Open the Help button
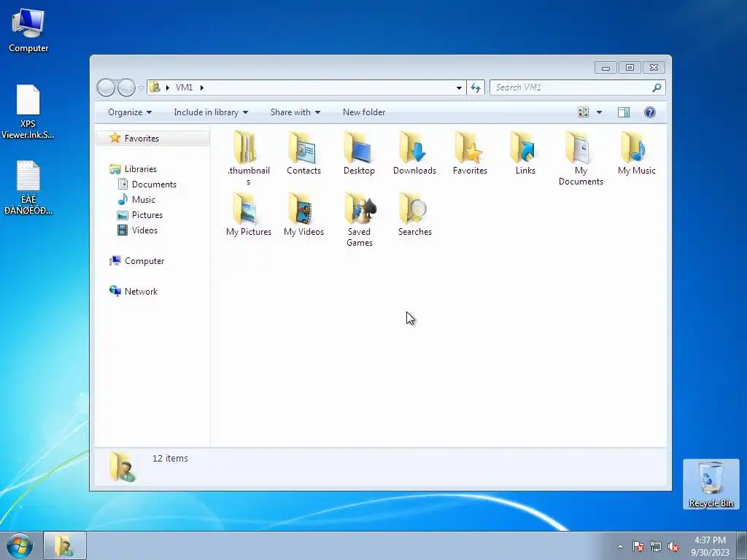 [x=649, y=112]
